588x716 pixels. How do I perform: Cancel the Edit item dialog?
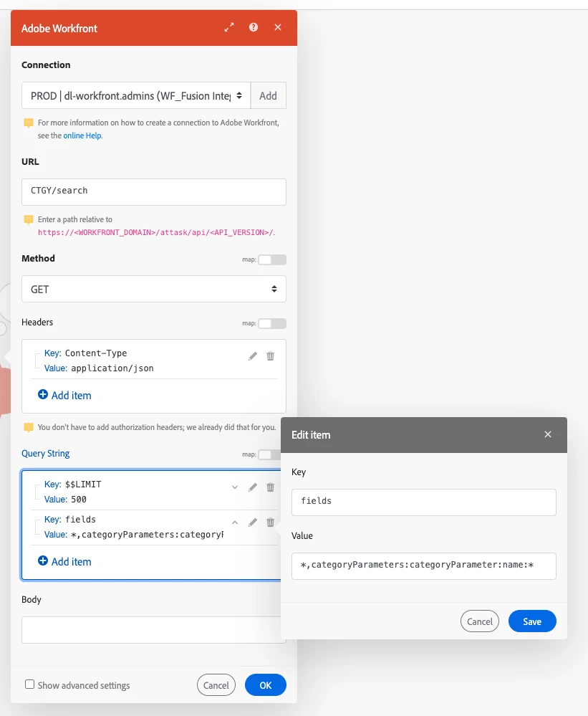[x=480, y=621]
